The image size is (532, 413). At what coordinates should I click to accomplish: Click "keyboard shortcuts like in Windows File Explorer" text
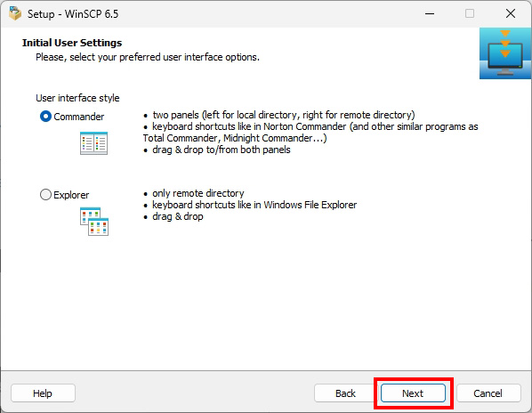click(254, 205)
